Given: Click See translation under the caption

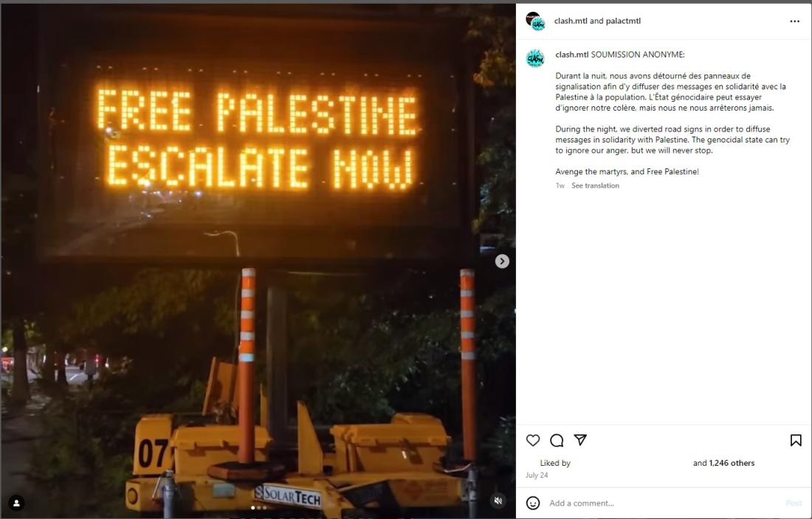Looking at the screenshot, I should 595,185.
